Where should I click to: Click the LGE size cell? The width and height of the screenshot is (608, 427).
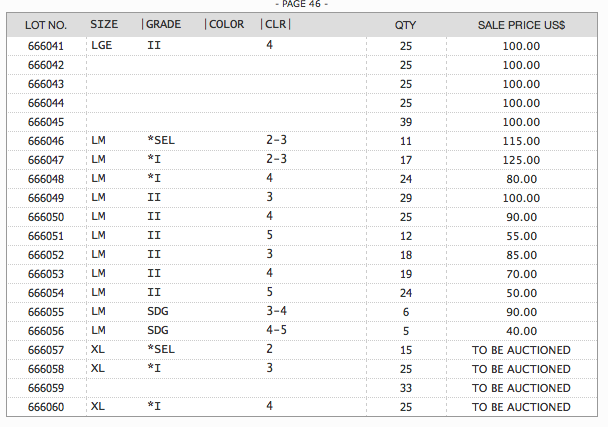(x=101, y=46)
